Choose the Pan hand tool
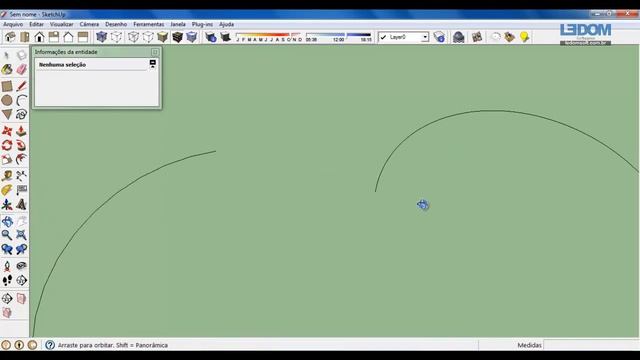Viewport: 640px width, 360px height. click(x=21, y=221)
